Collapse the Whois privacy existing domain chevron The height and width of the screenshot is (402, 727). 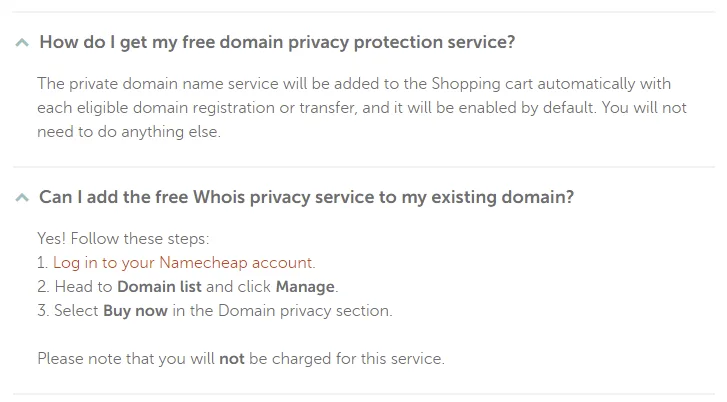pyautogui.click(x=22, y=198)
